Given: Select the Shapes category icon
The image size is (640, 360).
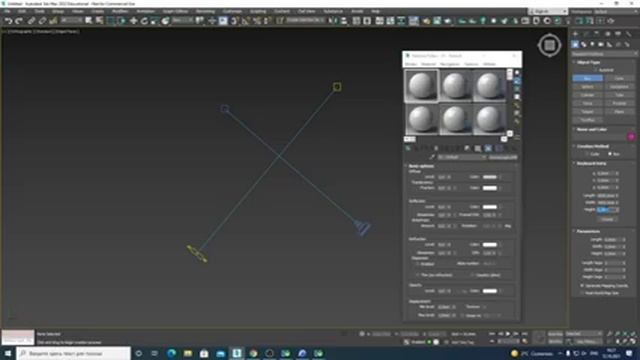Looking at the screenshot, I should (x=584, y=44).
